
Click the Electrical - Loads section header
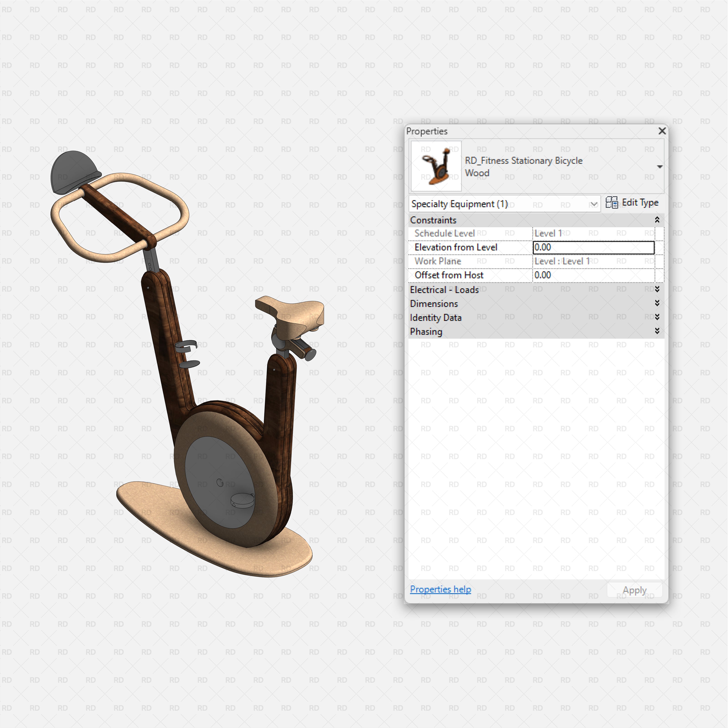click(490, 289)
